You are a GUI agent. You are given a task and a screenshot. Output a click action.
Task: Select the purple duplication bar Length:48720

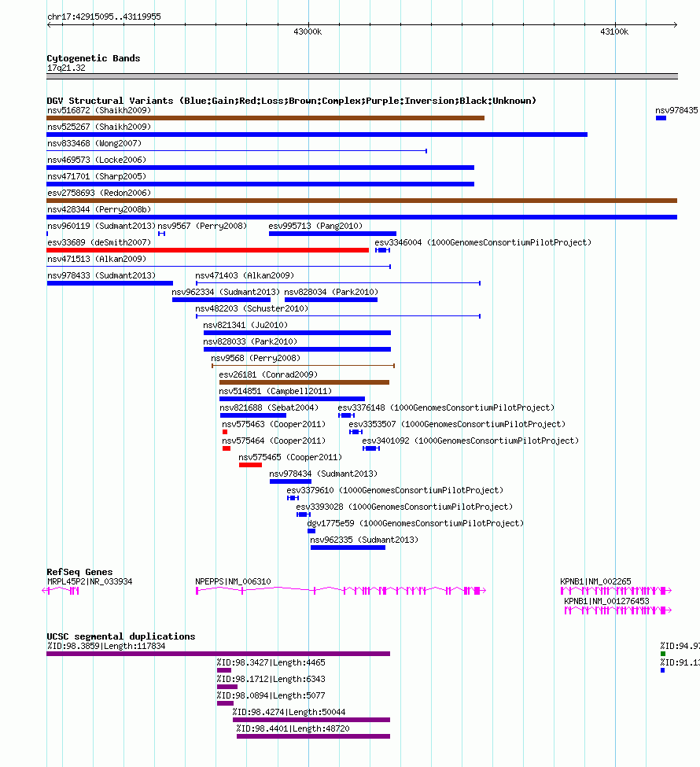click(314, 736)
